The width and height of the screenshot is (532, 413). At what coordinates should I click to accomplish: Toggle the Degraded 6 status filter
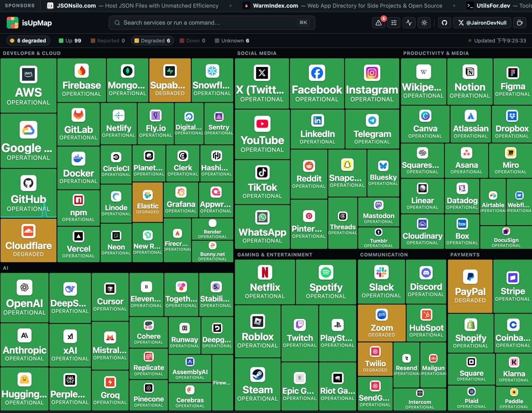click(x=152, y=41)
